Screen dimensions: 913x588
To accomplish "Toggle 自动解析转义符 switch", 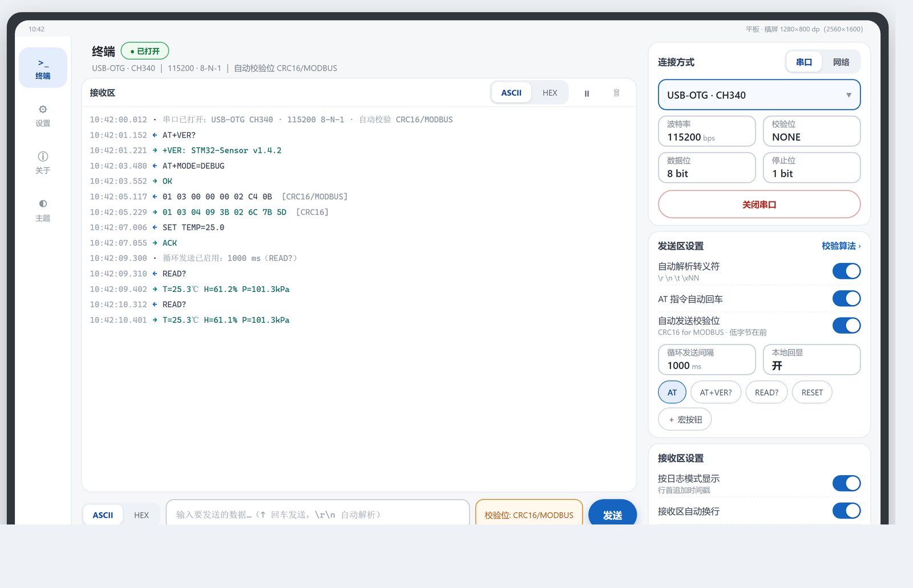I will coord(846,271).
